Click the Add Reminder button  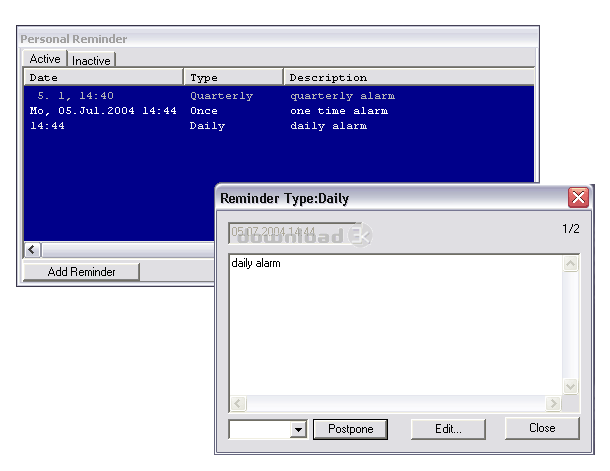(81, 271)
